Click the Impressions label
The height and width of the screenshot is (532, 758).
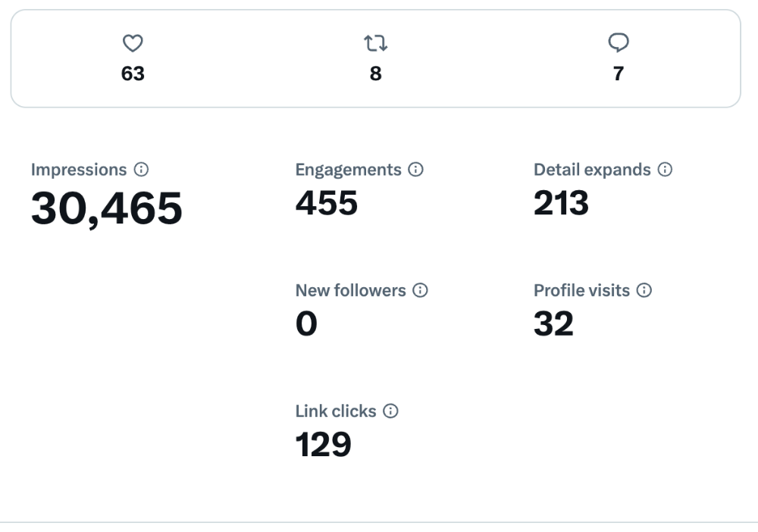click(79, 170)
